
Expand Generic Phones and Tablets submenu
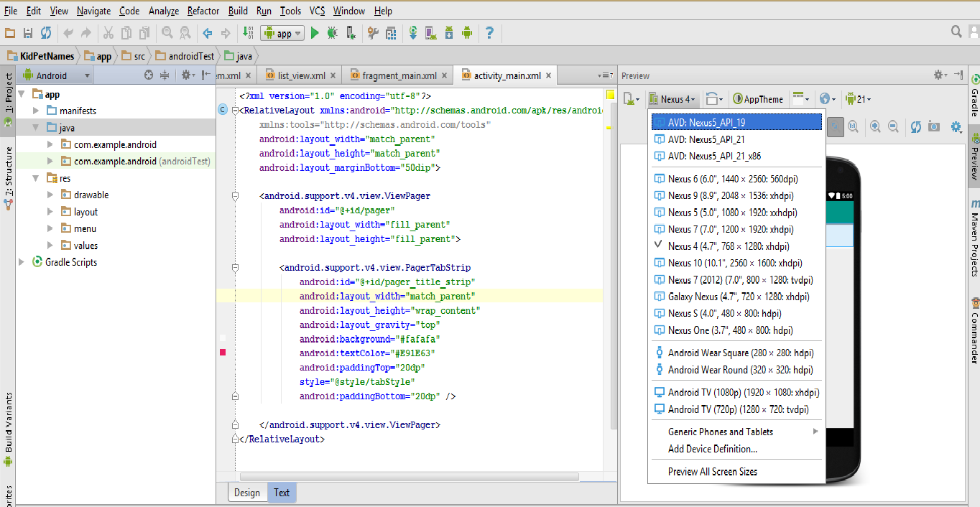click(x=736, y=432)
